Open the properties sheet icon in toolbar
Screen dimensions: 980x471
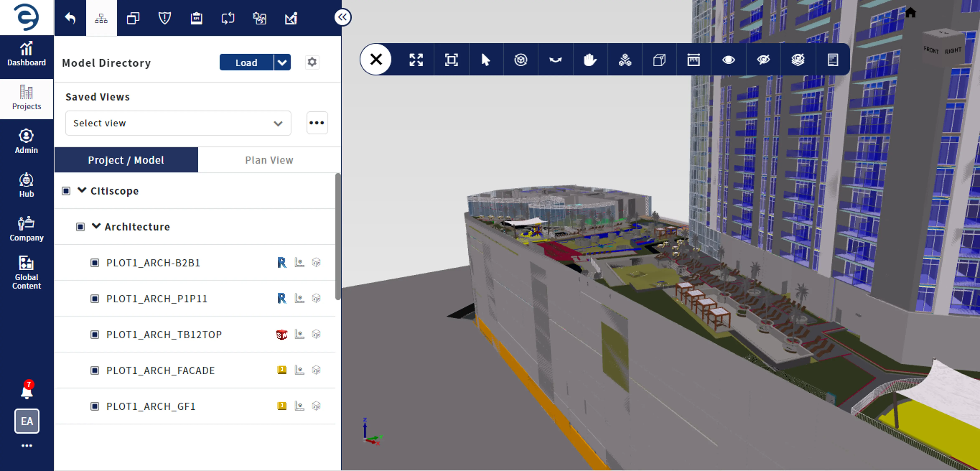[x=833, y=60]
